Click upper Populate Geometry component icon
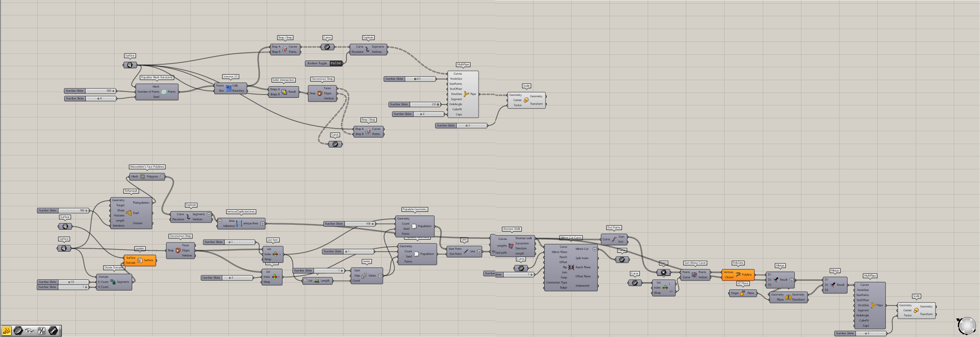The height and width of the screenshot is (337, 980). 414,226
